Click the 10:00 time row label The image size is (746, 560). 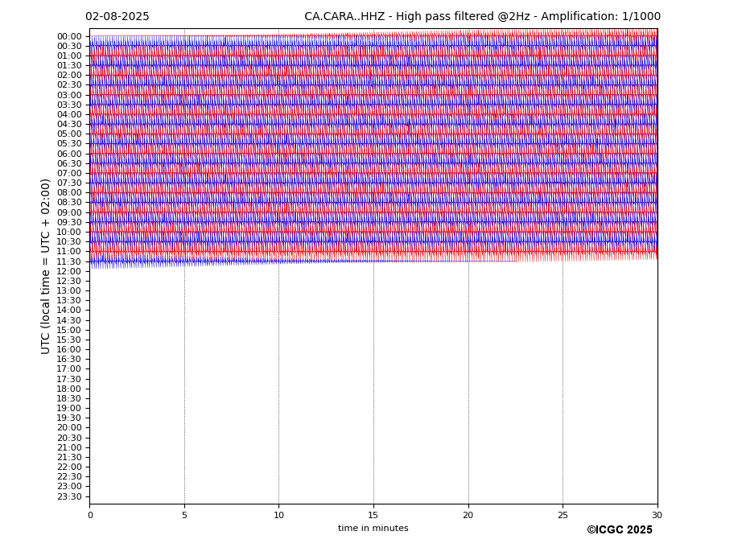pos(69,233)
